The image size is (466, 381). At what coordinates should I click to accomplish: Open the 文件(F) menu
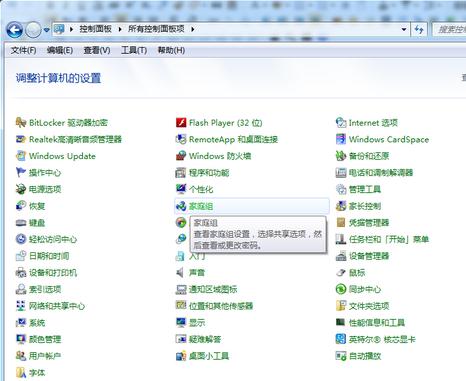pos(23,50)
